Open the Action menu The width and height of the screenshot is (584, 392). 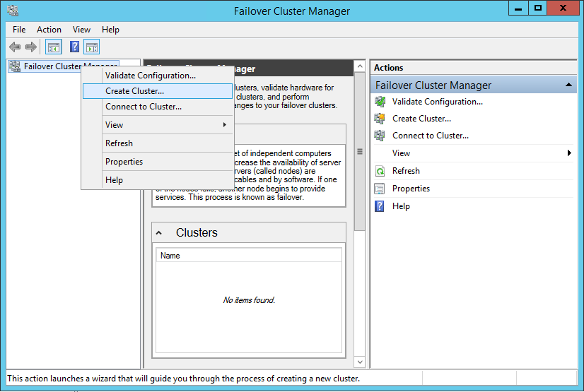pyautogui.click(x=49, y=30)
